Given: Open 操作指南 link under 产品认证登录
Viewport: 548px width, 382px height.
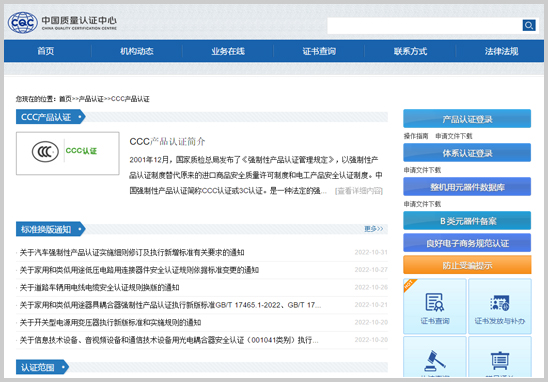Looking at the screenshot, I should click(416, 136).
